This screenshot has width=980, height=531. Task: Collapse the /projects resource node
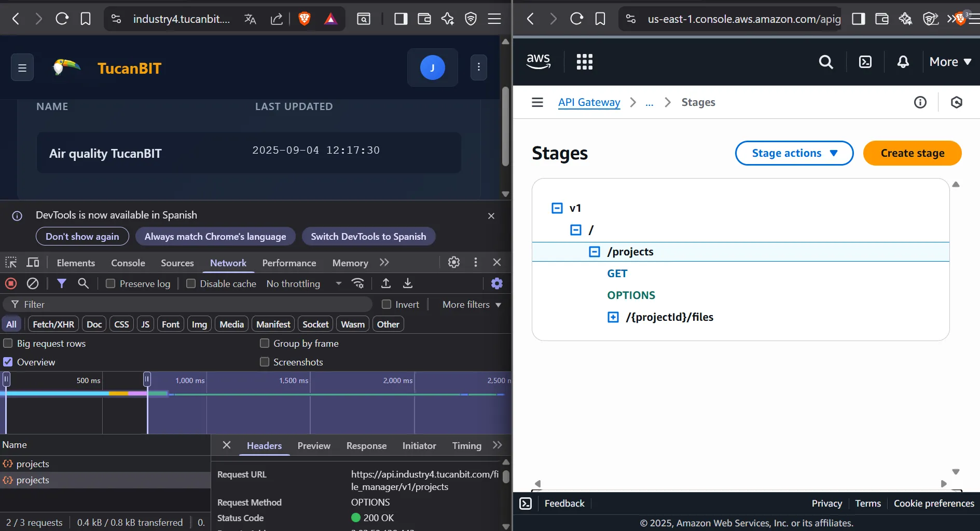(595, 252)
